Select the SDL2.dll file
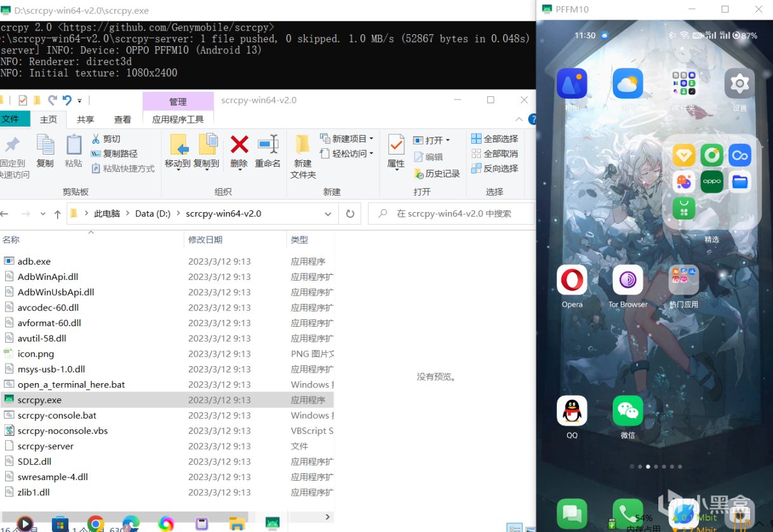 [35, 462]
